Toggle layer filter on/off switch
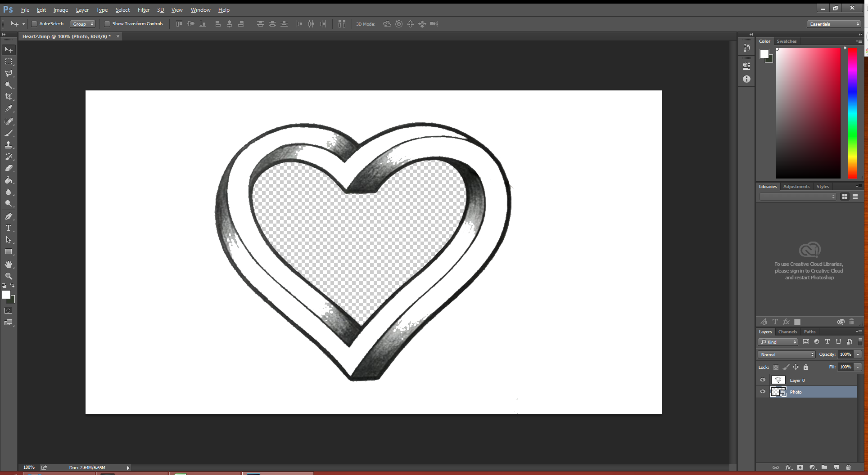Screen dimensions: 868x475 [x=860, y=342]
